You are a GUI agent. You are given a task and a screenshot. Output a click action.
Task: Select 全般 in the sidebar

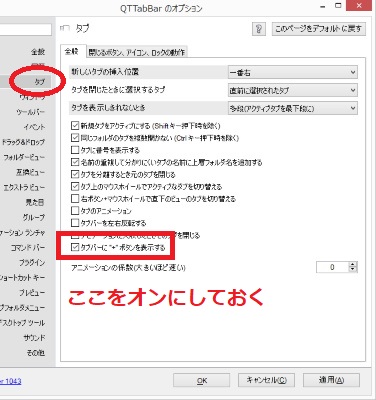(x=38, y=52)
